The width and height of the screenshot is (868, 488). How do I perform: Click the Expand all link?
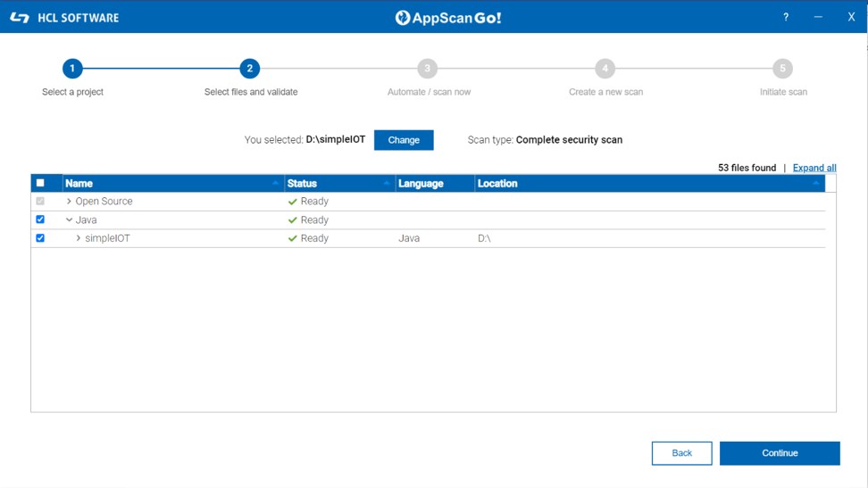pyautogui.click(x=814, y=168)
